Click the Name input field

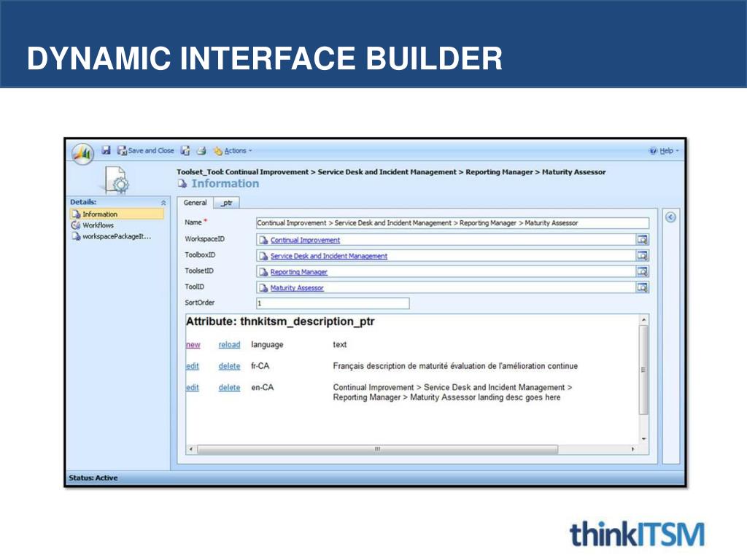[x=452, y=223]
